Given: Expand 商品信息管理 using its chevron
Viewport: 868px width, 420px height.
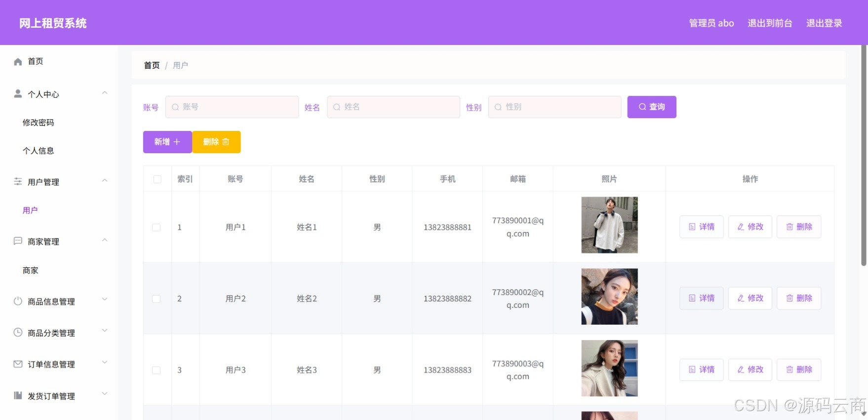Looking at the screenshot, I should pos(105,299).
